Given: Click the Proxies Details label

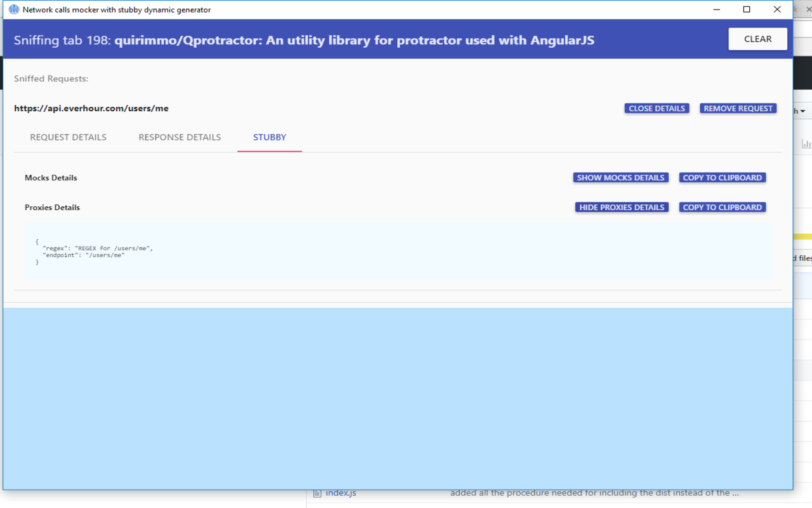Looking at the screenshot, I should (52, 208).
